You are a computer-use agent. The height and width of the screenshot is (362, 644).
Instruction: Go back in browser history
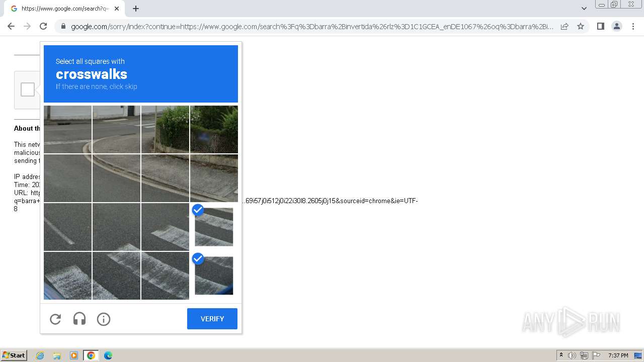coord(11,26)
